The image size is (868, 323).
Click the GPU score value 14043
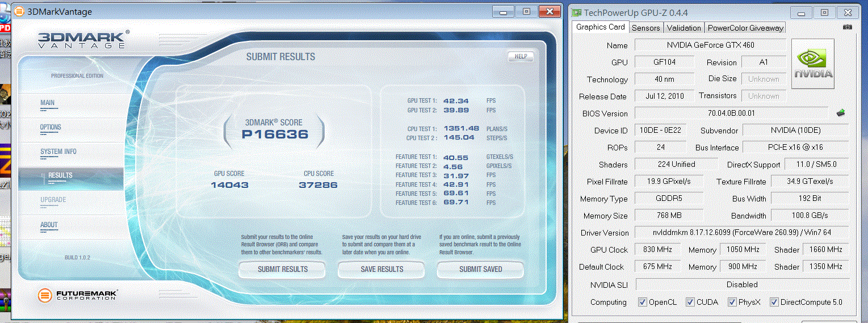pos(229,185)
